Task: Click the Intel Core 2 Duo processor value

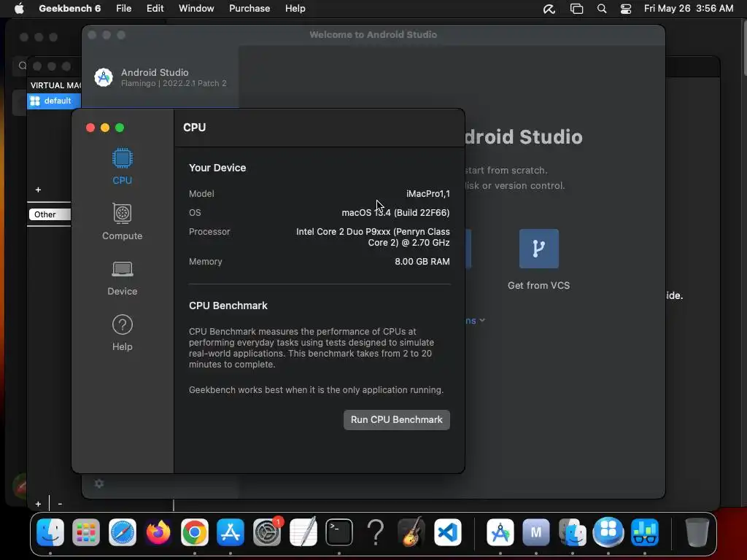Action: pos(373,237)
